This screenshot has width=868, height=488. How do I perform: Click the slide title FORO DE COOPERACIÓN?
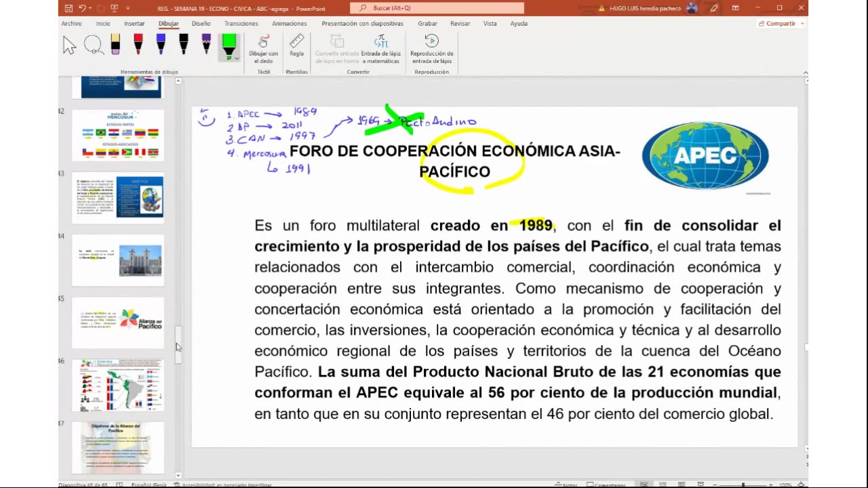pos(454,161)
